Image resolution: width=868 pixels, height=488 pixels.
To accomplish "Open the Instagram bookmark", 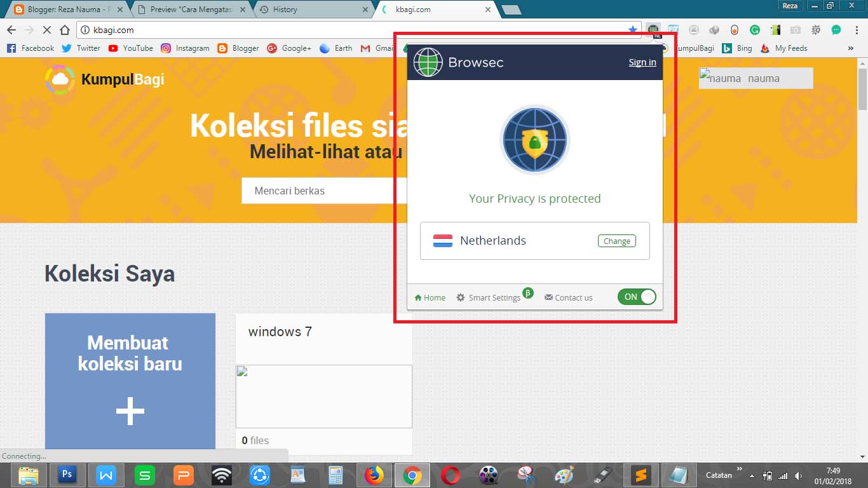I will point(185,48).
